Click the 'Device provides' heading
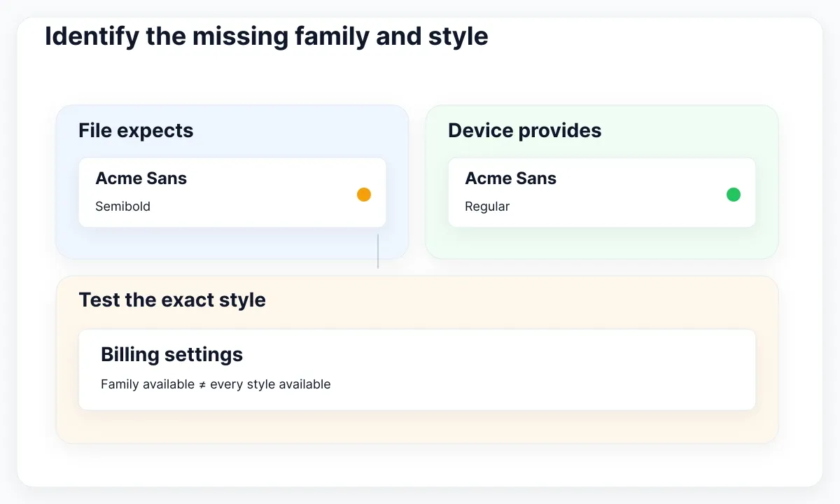 525,131
